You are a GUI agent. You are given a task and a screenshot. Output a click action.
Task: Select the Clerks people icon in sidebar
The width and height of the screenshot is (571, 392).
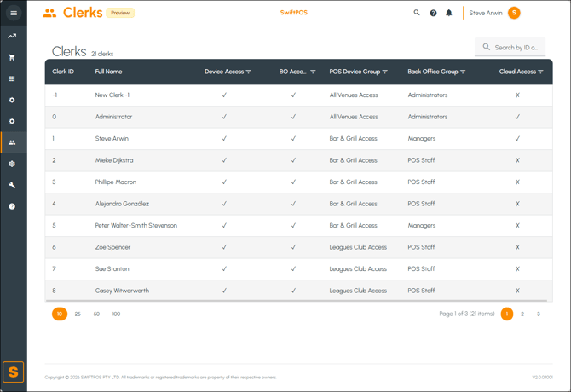[x=12, y=142]
